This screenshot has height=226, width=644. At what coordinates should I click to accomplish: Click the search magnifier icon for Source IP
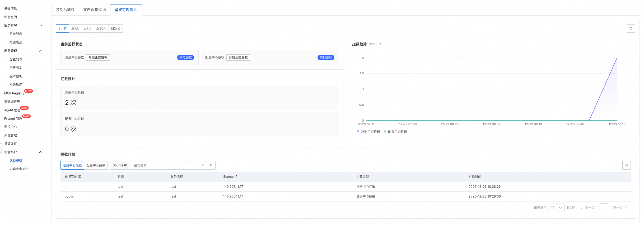coord(211,165)
